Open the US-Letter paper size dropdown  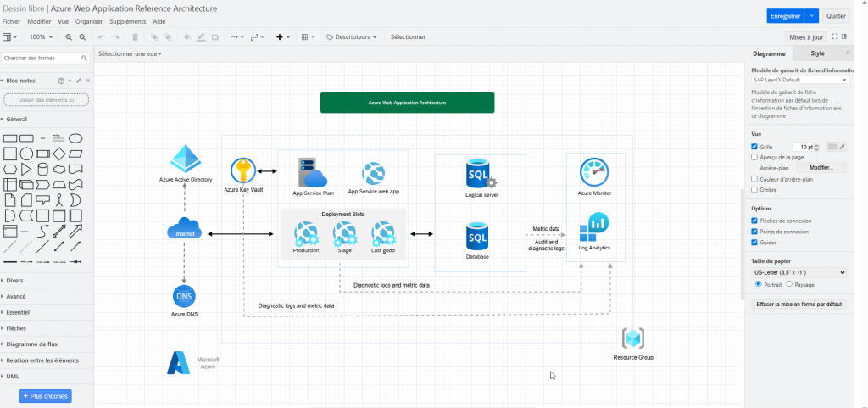(x=798, y=273)
